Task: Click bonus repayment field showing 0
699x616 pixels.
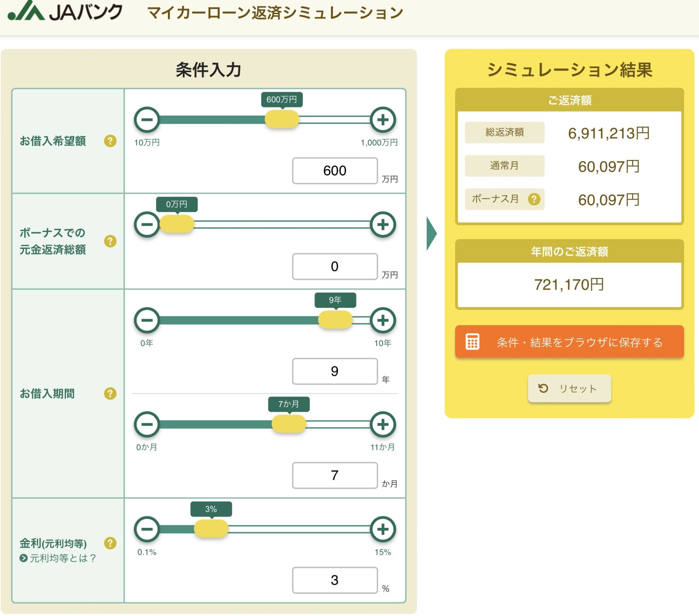Action: click(335, 266)
